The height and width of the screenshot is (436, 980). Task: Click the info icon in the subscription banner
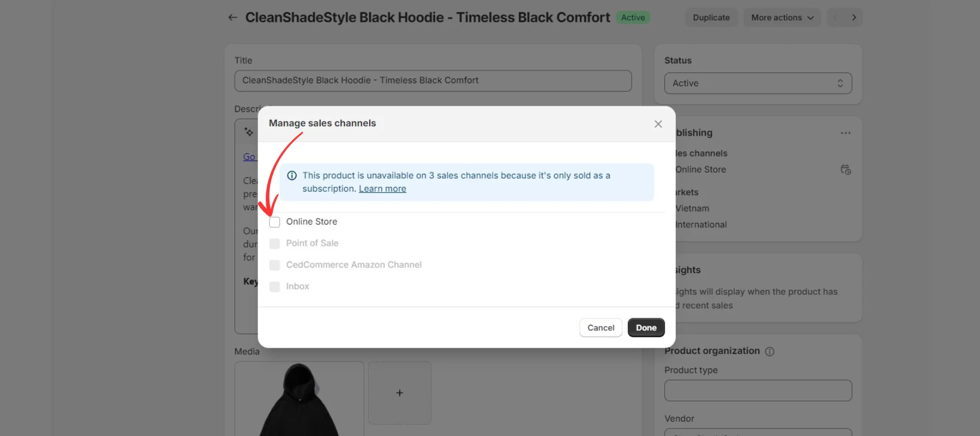(x=292, y=175)
